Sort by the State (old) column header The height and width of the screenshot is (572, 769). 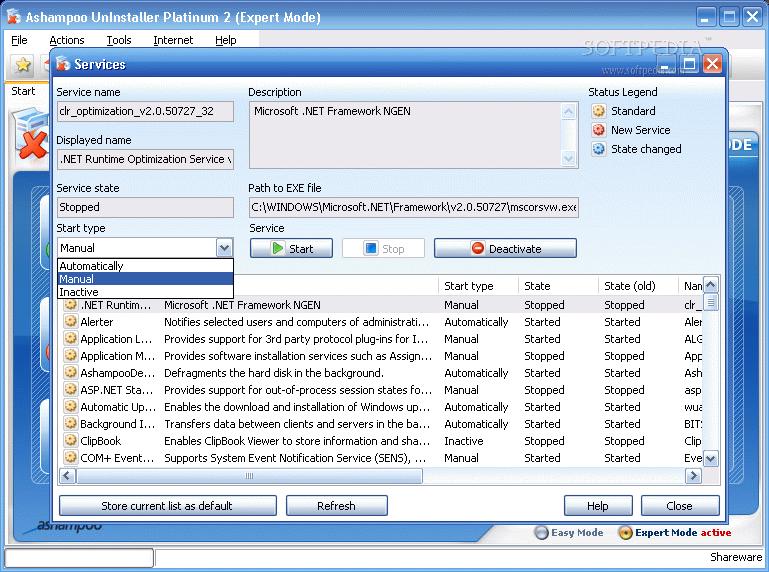638,286
